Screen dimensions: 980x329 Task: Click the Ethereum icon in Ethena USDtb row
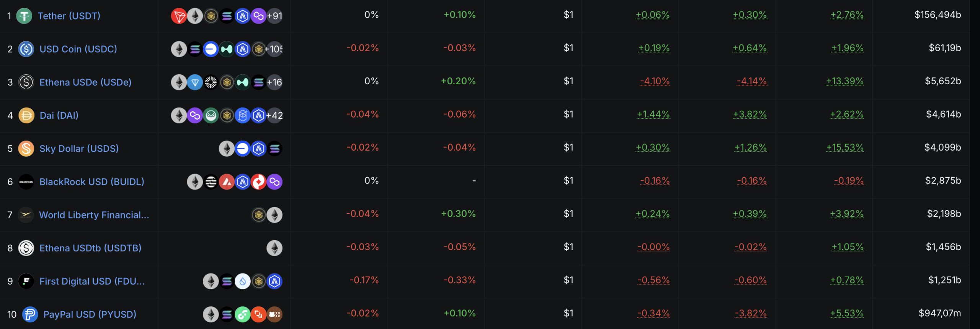274,248
